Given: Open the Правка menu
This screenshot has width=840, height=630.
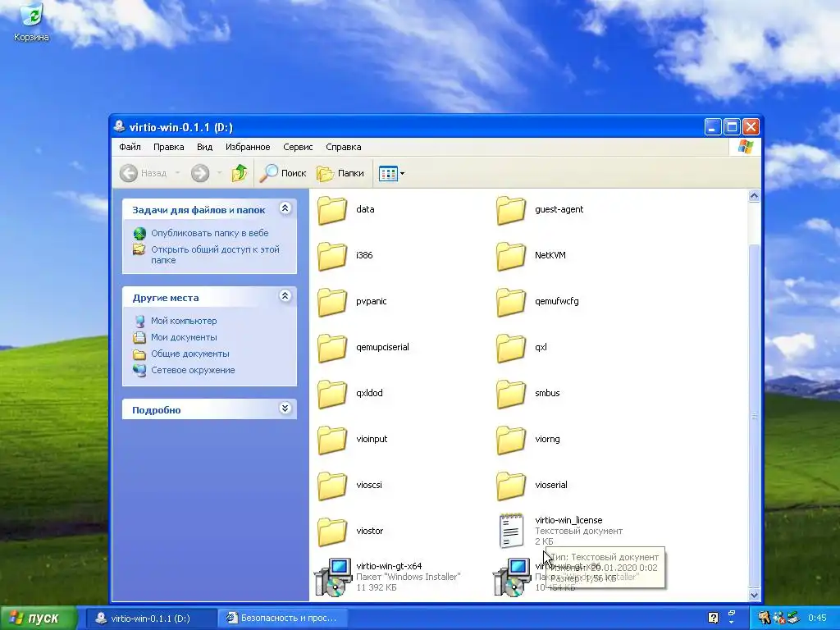Looking at the screenshot, I should click(x=169, y=147).
